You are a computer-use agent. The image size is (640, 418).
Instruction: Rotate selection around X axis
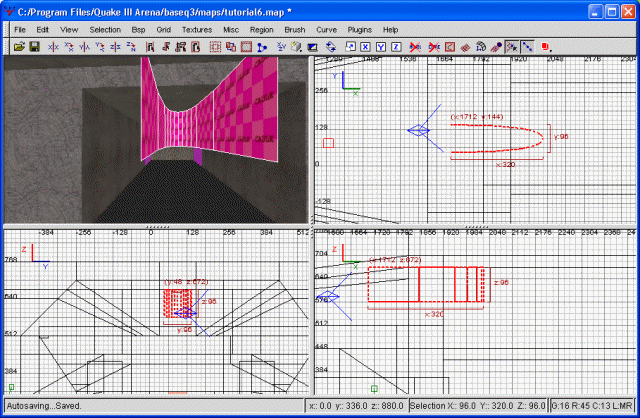69,47
